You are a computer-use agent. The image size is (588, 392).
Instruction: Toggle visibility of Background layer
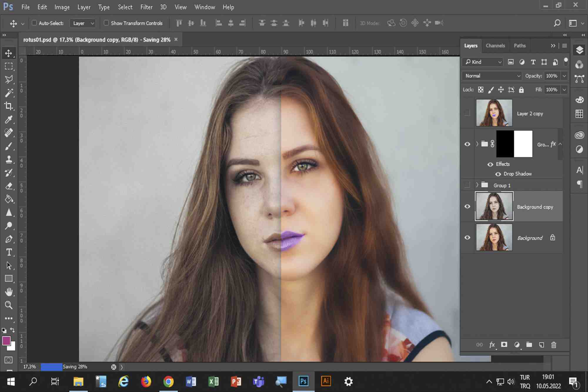[467, 238]
